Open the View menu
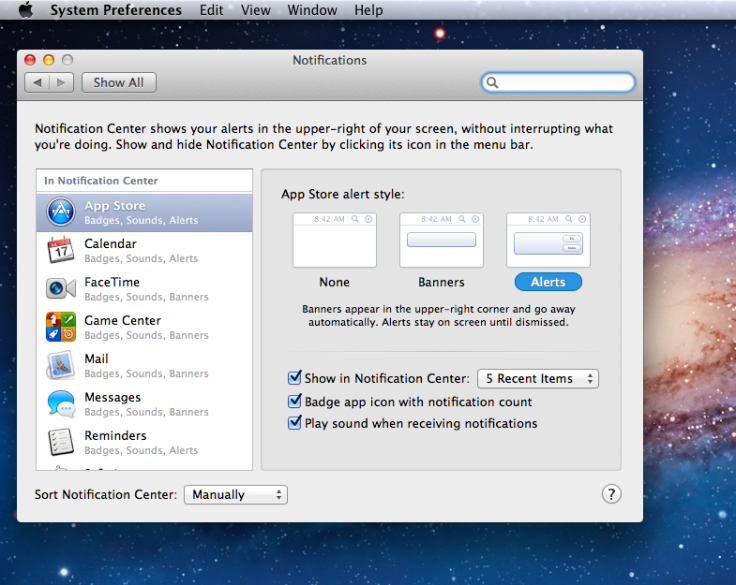Viewport: 736px width, 585px height. coord(255,10)
